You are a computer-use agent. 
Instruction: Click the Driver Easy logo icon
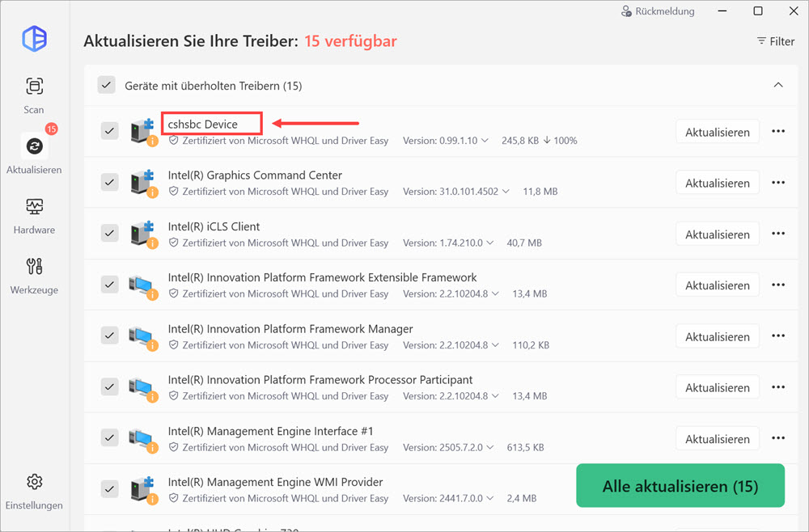(x=35, y=39)
